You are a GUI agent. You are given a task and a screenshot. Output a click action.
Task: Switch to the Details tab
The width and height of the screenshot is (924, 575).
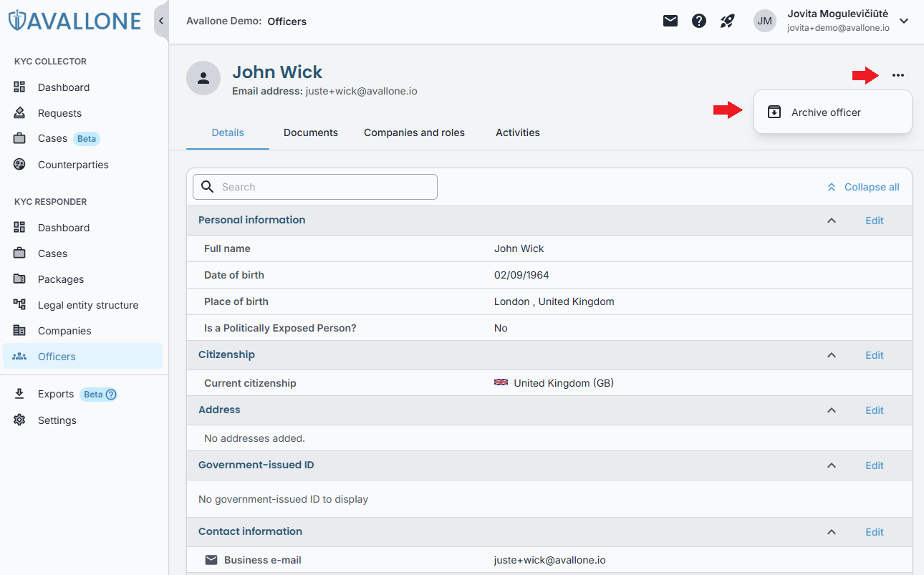point(228,132)
